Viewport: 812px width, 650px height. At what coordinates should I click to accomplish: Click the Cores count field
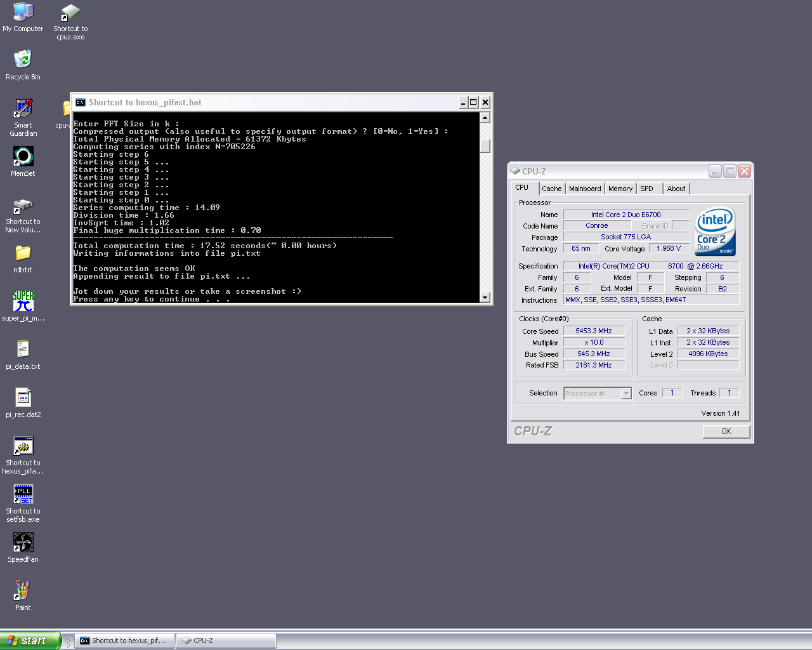coord(672,393)
